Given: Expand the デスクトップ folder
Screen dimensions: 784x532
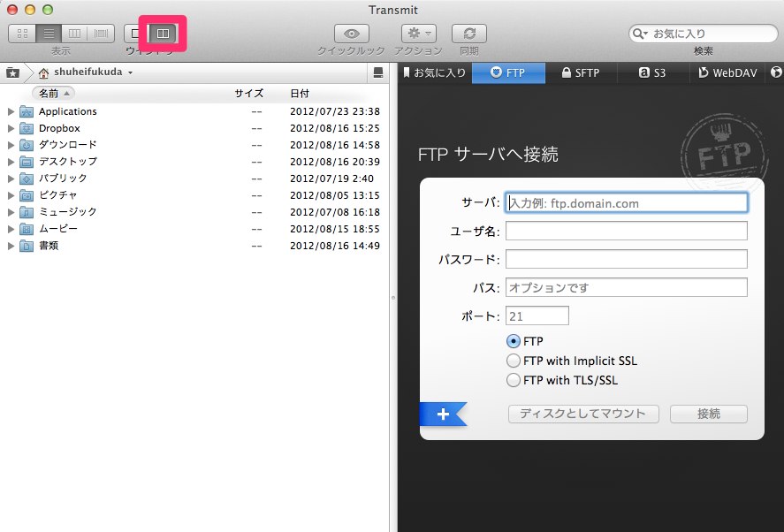Looking at the screenshot, I should (11, 162).
